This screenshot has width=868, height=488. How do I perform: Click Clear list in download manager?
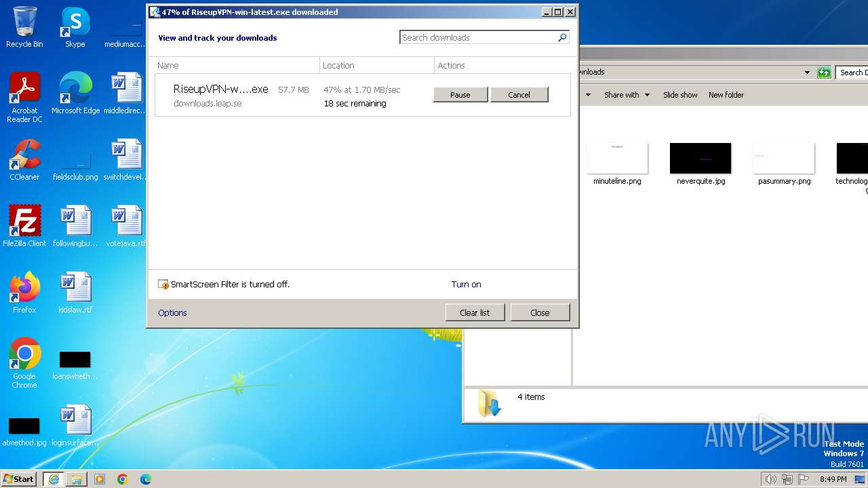[475, 312]
